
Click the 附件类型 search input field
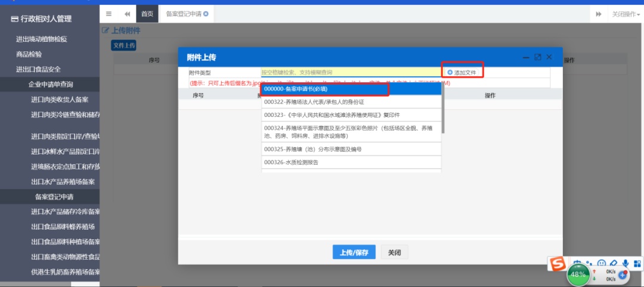coord(351,72)
